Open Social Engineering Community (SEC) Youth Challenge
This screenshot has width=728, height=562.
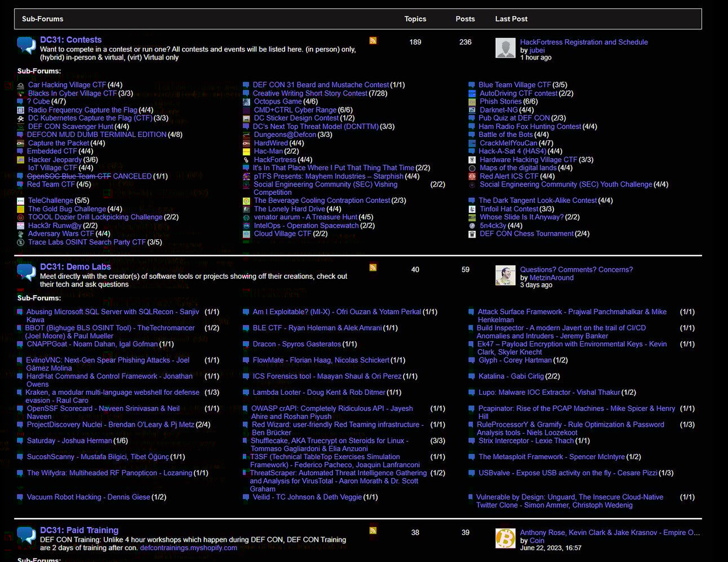(x=566, y=185)
